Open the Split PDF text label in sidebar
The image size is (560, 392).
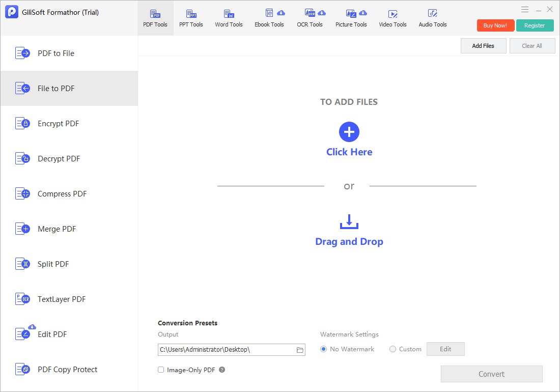[53, 264]
